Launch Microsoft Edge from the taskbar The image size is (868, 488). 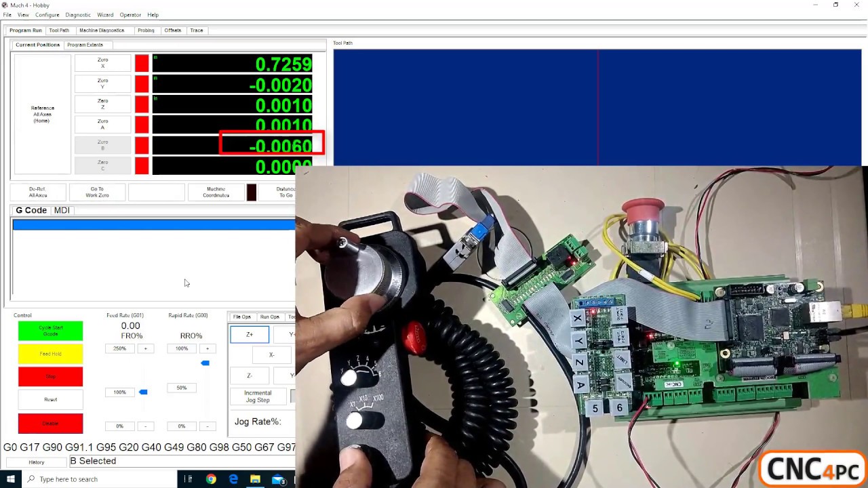(x=233, y=479)
